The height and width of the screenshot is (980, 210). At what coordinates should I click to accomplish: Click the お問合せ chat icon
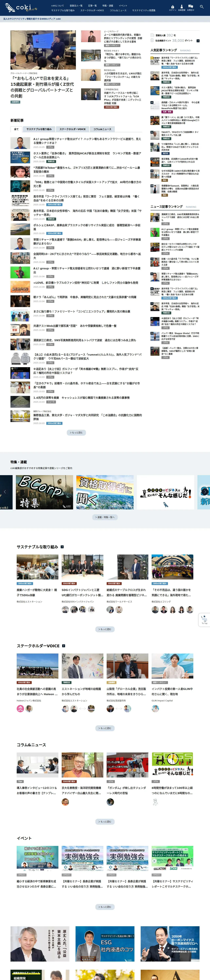[191, 8]
